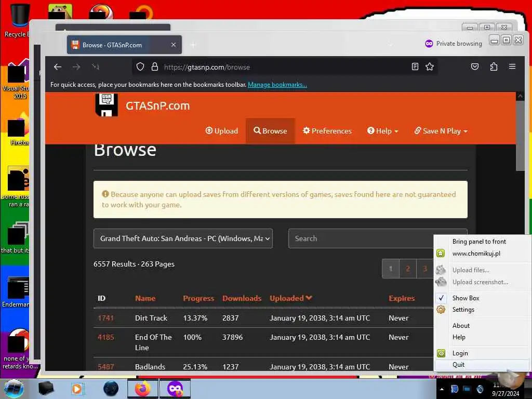Open the dark globe taskbar icon
This screenshot has width=532, height=399.
pyautogui.click(x=111, y=389)
